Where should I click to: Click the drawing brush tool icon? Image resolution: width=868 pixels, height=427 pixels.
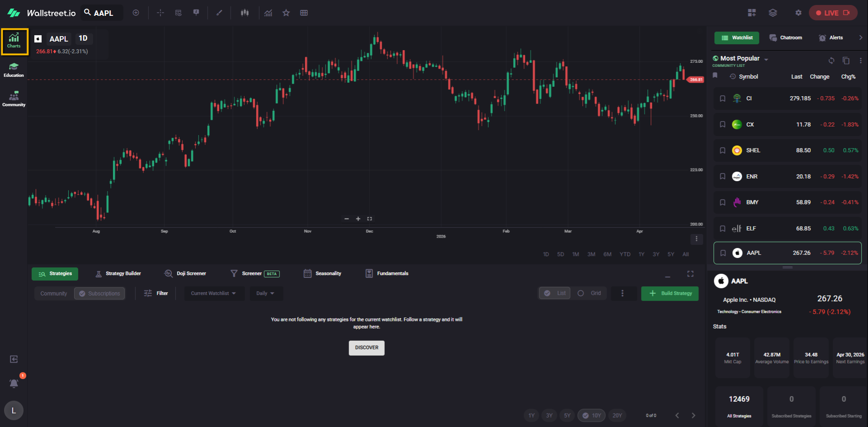click(219, 13)
